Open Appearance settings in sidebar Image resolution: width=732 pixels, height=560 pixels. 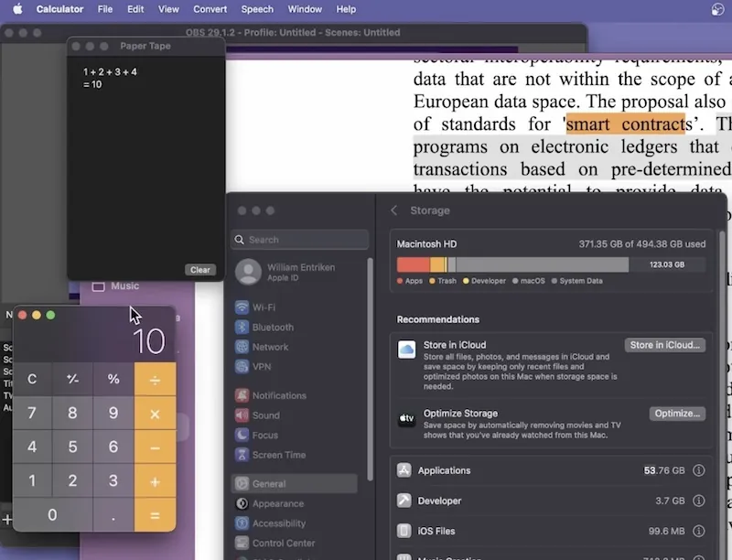tap(294, 503)
